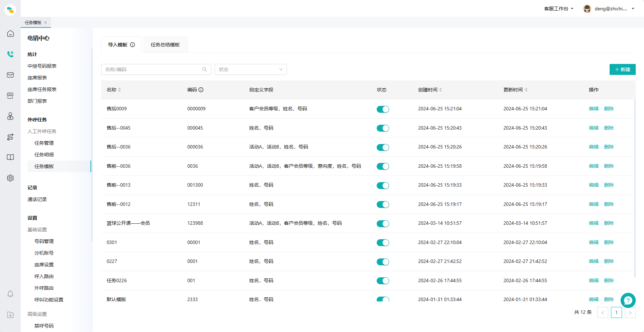Collapse the 基础设置 group
The image size is (644, 332).
pos(37,230)
